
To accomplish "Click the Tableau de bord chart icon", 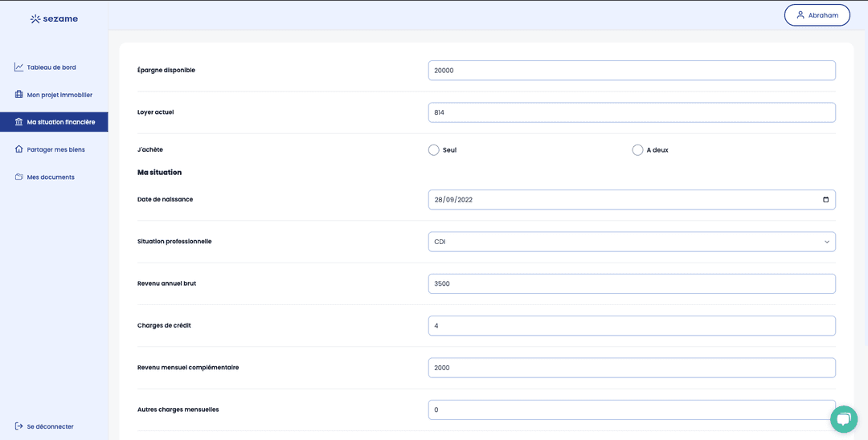I will (x=18, y=67).
